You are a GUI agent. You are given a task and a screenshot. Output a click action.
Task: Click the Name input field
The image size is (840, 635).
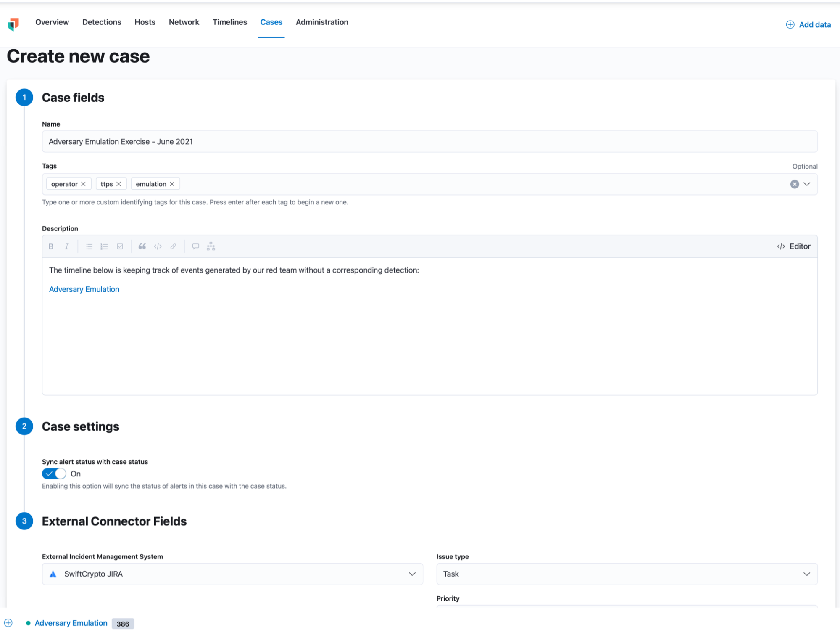(x=429, y=141)
